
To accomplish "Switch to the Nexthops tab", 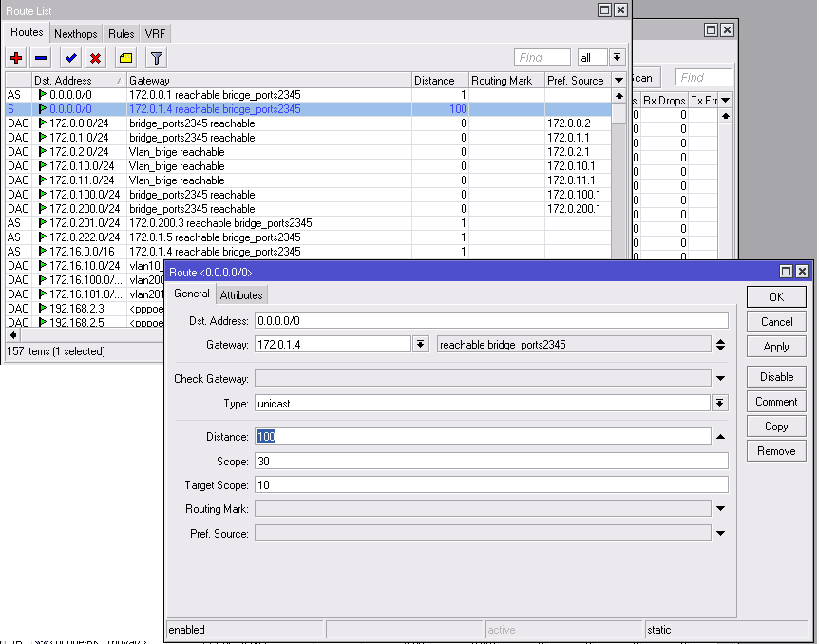I will [x=76, y=33].
